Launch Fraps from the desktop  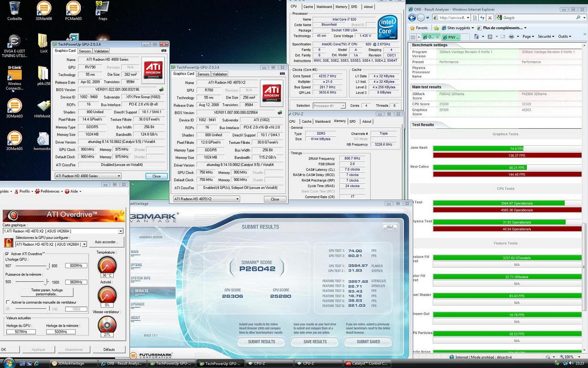point(103,11)
